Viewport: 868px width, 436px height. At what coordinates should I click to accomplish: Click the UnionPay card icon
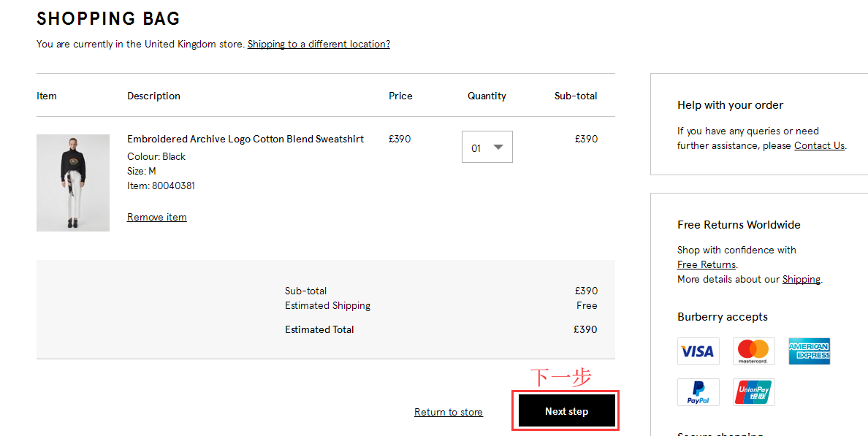click(x=753, y=392)
